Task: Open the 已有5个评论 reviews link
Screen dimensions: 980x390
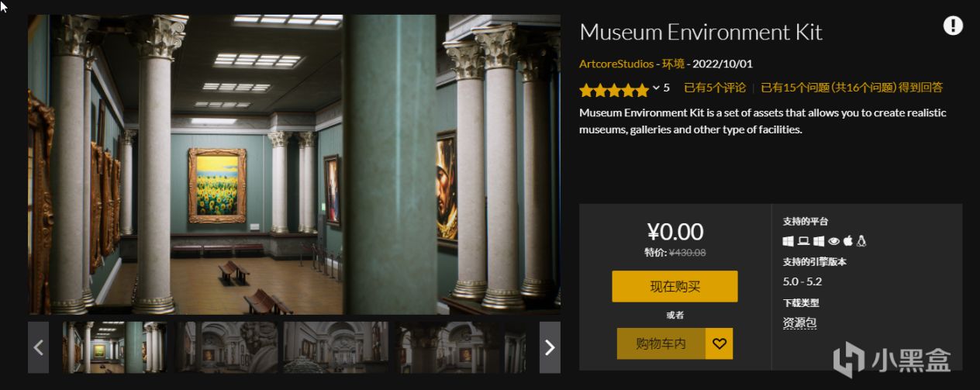Action: pyautogui.click(x=715, y=88)
